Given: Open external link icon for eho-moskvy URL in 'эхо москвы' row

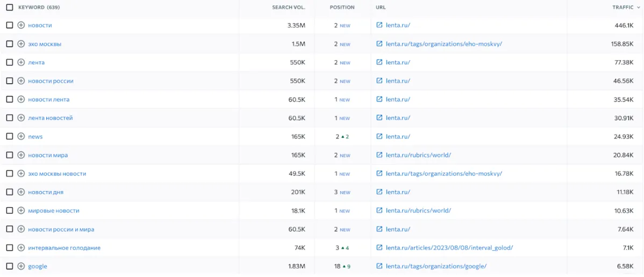Looking at the screenshot, I should [380, 44].
